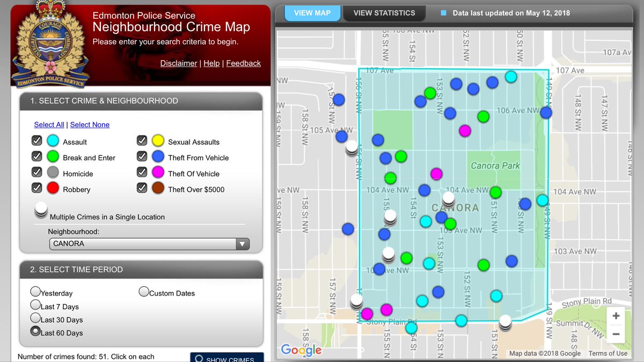Click magenta marker touching southwest stacked white marker

click(367, 313)
